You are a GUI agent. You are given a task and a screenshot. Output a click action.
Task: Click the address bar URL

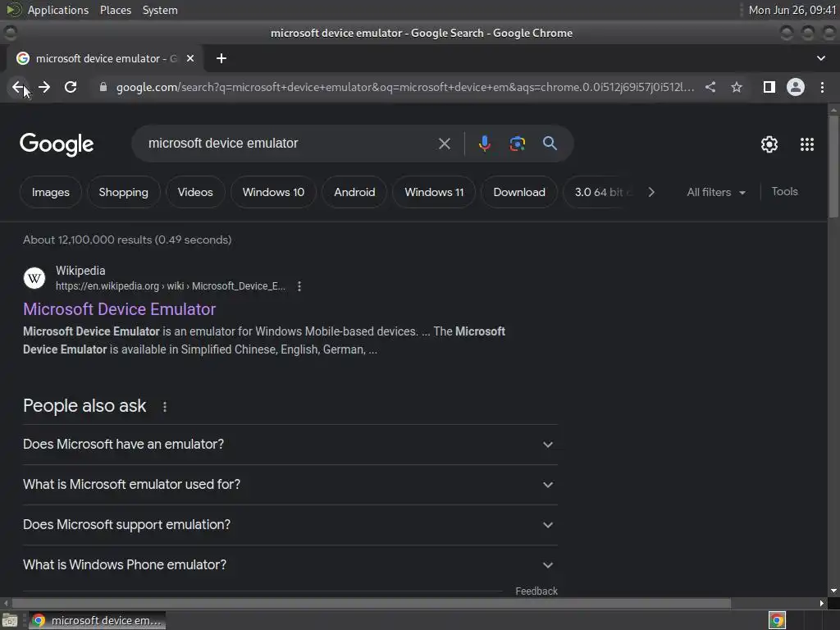coord(405,87)
